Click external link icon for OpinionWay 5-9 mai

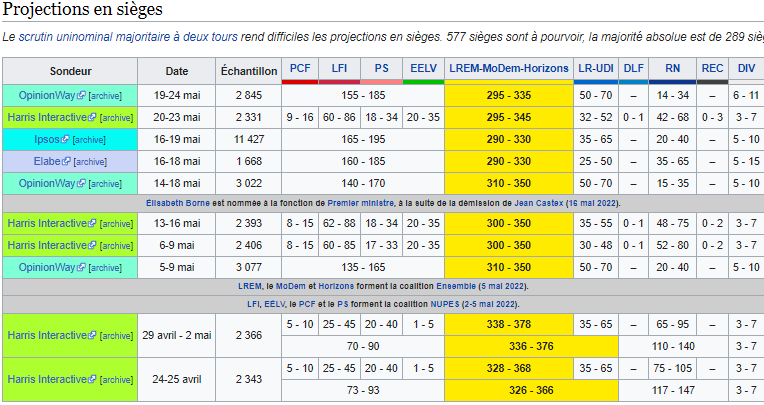pyautogui.click(x=83, y=267)
